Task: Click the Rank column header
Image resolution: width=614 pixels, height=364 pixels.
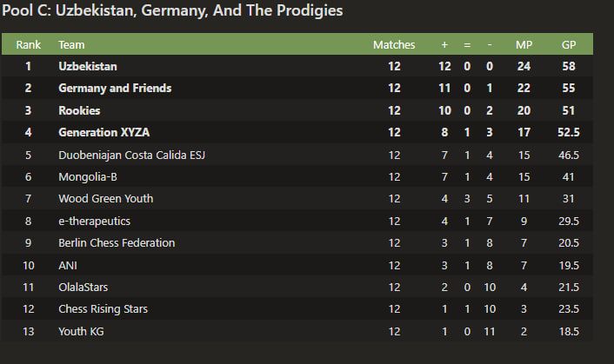Action: [28, 45]
